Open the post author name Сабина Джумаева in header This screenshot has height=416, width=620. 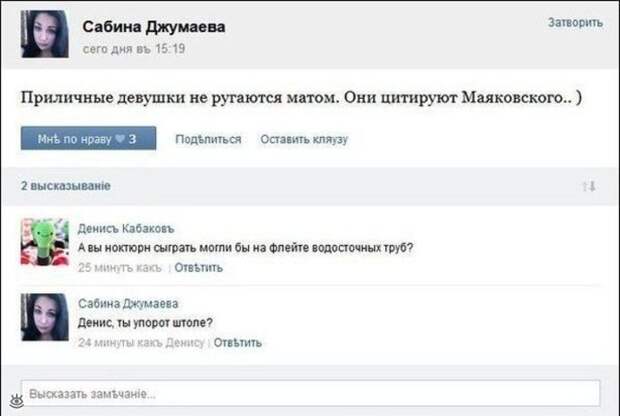154,26
